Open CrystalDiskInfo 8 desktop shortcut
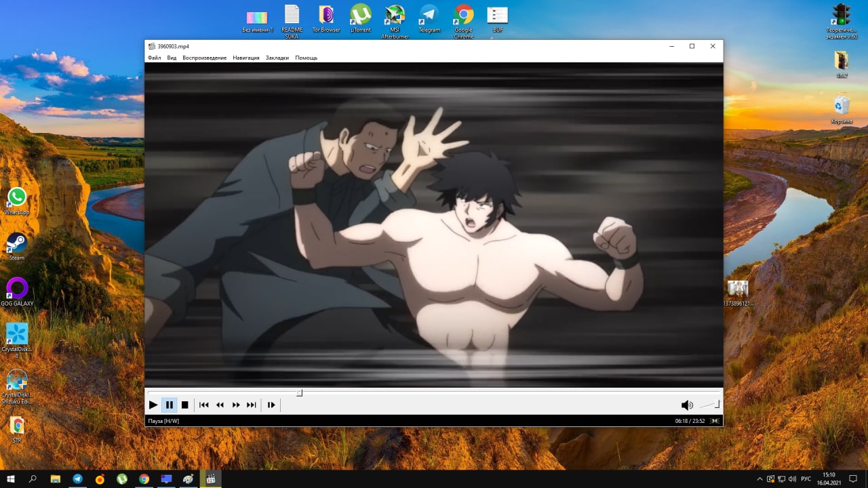 click(17, 340)
